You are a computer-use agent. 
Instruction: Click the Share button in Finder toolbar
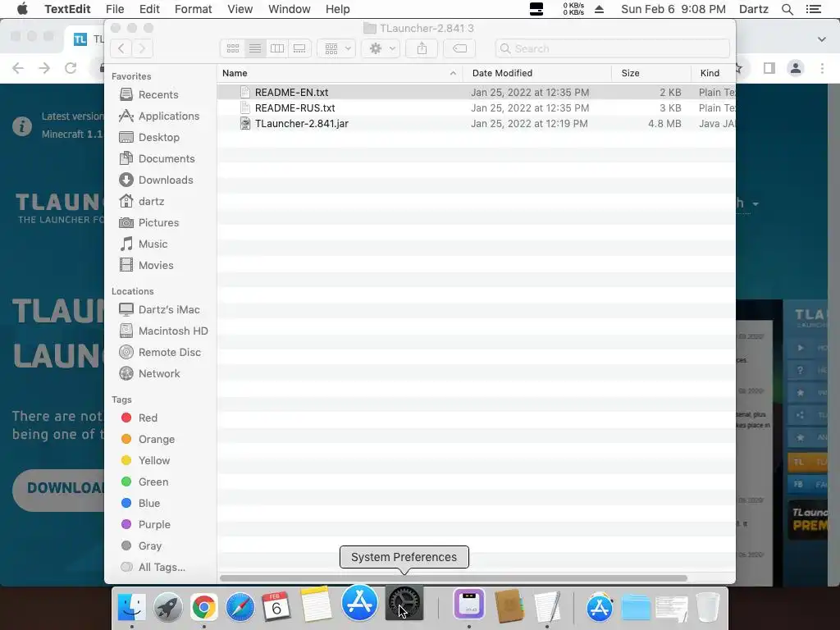coord(422,48)
